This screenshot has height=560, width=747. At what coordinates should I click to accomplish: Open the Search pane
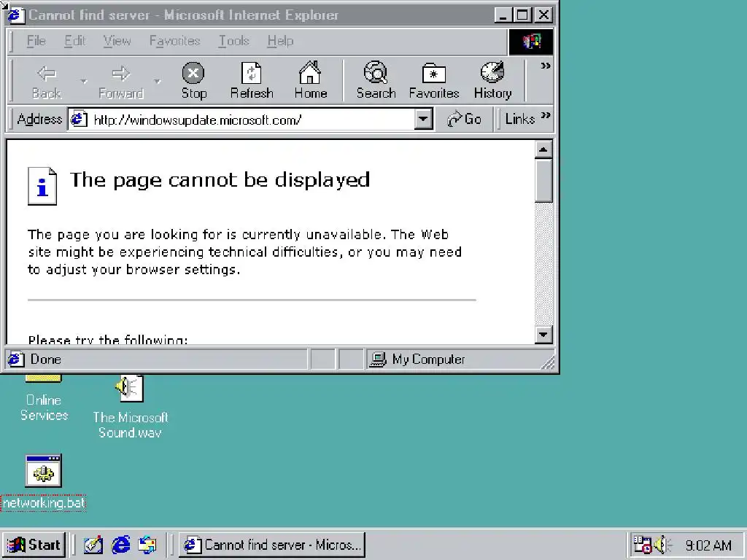[376, 82]
